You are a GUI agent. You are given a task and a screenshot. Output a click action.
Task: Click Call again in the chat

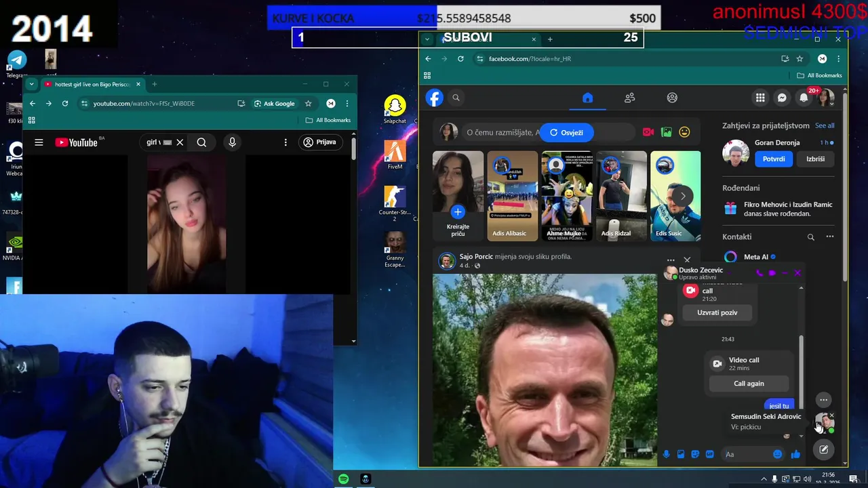point(749,384)
